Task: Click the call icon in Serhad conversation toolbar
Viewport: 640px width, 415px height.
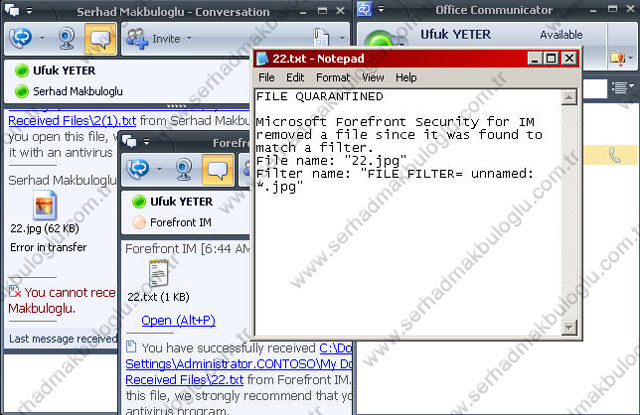Action: 21,38
